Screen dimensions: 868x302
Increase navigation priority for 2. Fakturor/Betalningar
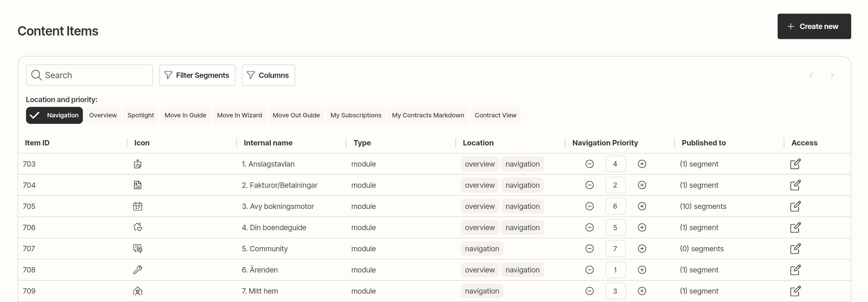(x=642, y=185)
